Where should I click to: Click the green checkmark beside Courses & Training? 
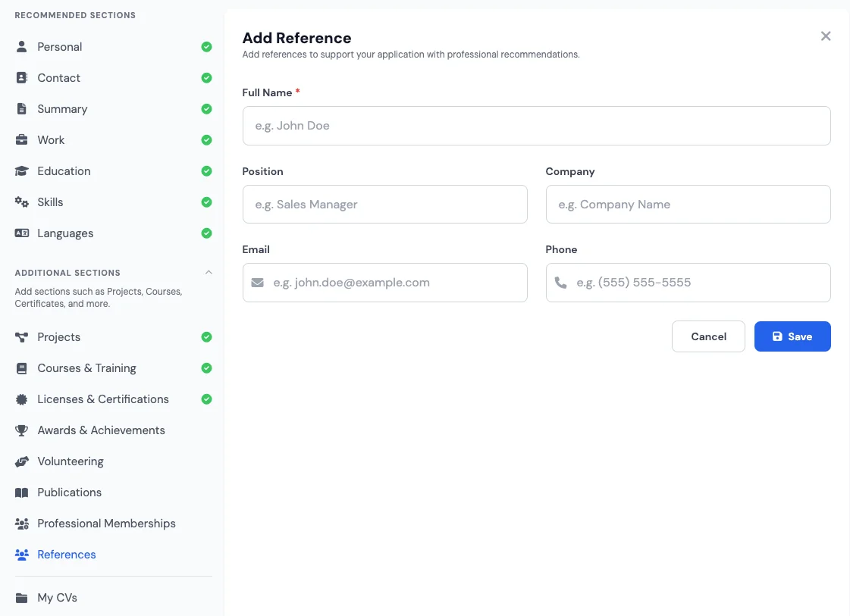206,368
